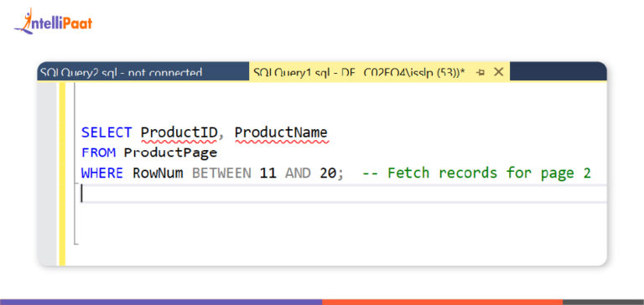Click the ProductName identifier
The image size is (644, 305).
282,132
